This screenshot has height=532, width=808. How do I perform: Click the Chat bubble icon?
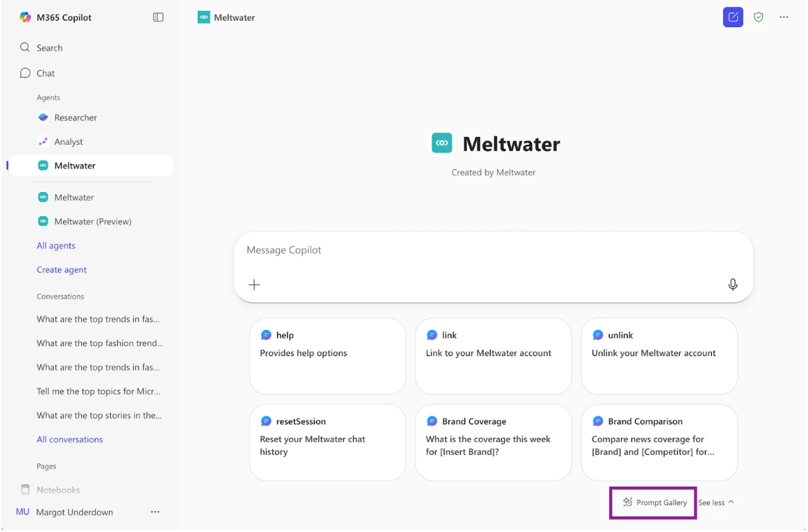point(25,73)
